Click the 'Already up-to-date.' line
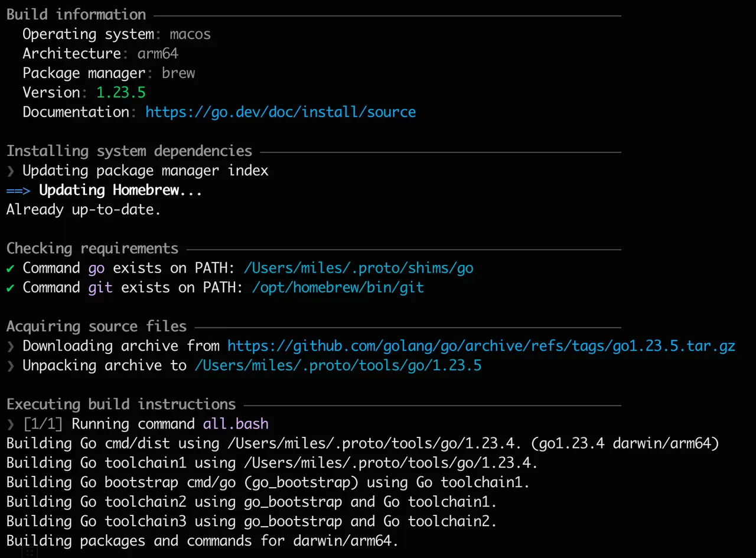The height and width of the screenshot is (558, 756). 84,209
